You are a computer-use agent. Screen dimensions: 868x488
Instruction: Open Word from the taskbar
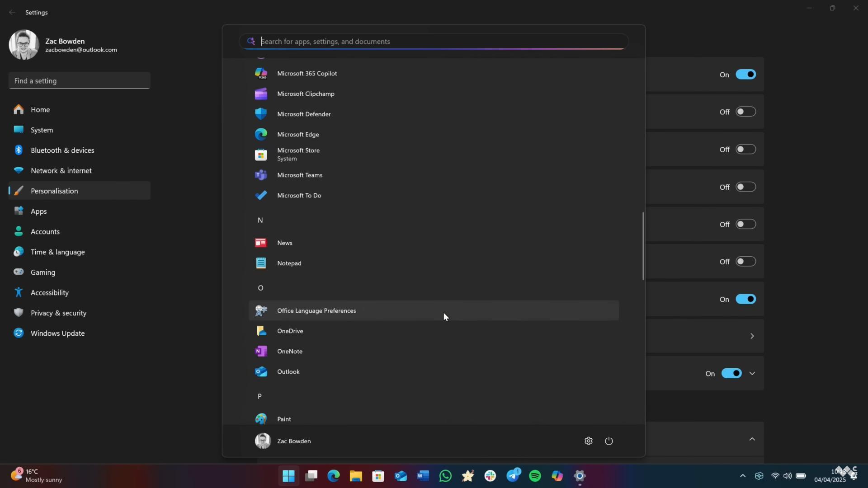pyautogui.click(x=423, y=476)
